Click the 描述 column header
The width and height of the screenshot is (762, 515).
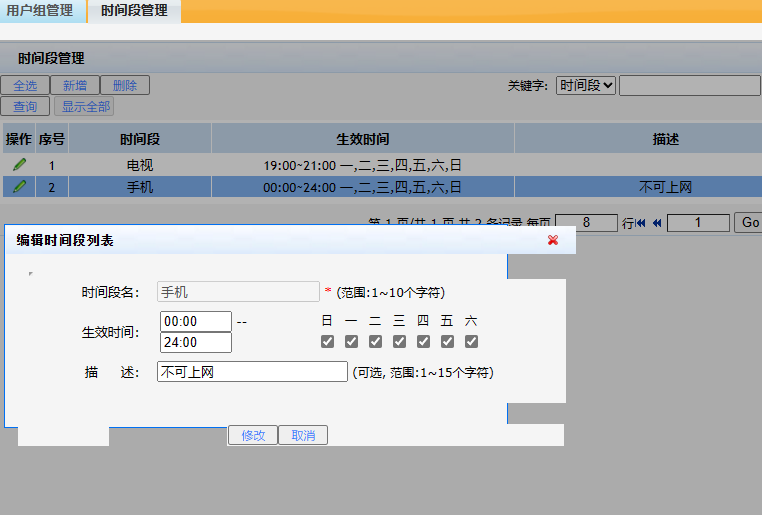[639, 139]
